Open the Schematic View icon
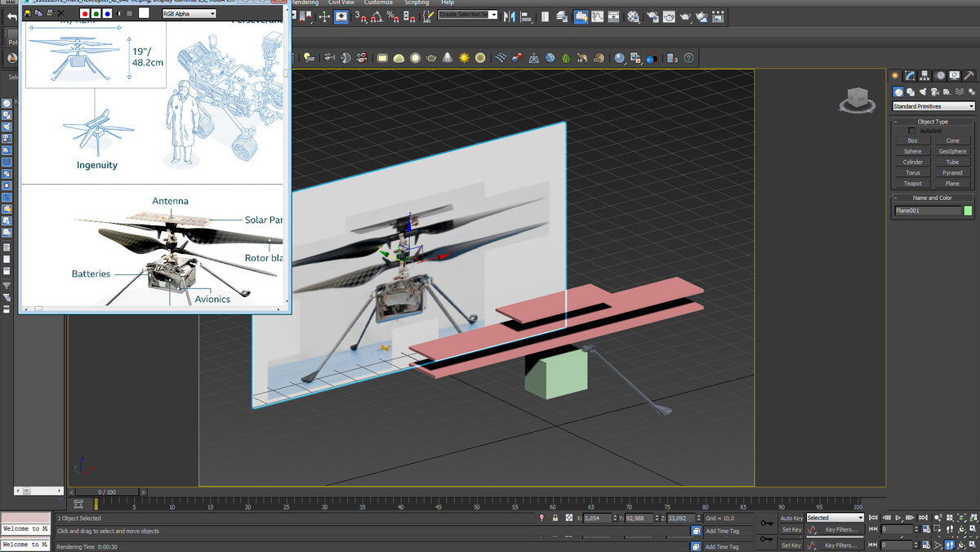Viewport: 980px width, 552px height. pyautogui.click(x=613, y=16)
